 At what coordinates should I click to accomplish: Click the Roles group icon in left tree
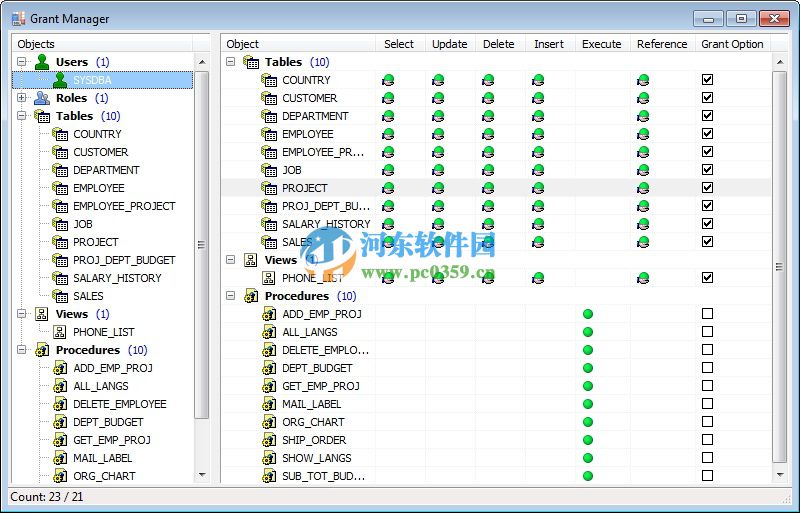coord(42,98)
